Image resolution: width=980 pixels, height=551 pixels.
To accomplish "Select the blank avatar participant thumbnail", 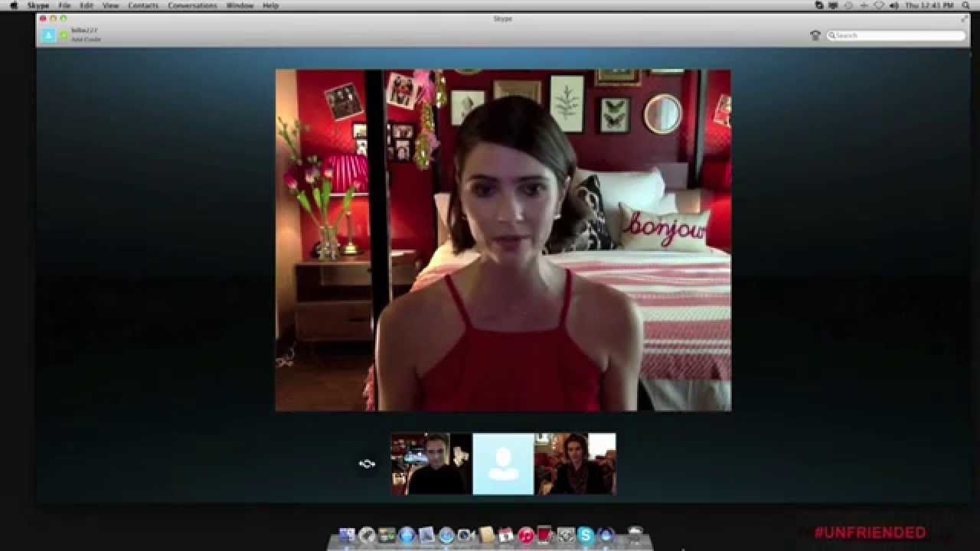I will tap(503, 464).
